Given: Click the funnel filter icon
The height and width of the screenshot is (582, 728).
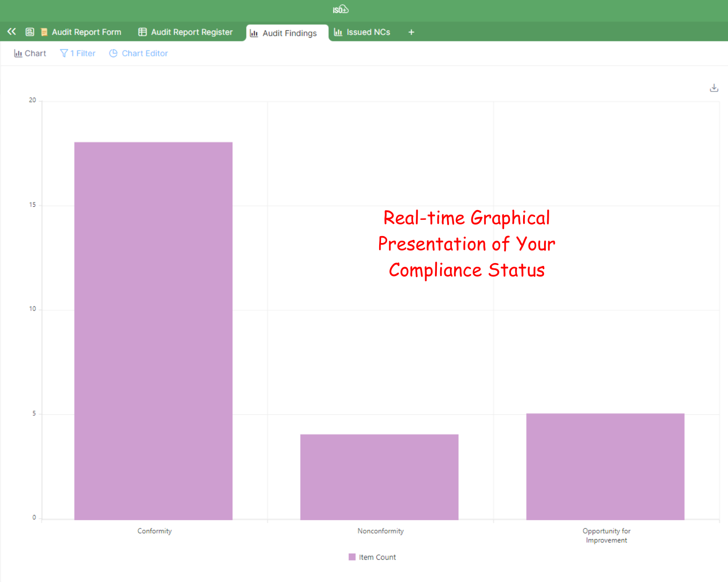Looking at the screenshot, I should click(64, 54).
